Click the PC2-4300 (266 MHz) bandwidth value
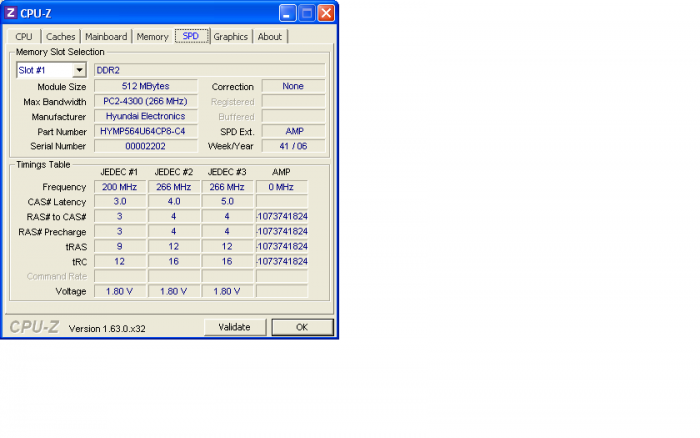This screenshot has height=438, width=700. (x=146, y=101)
